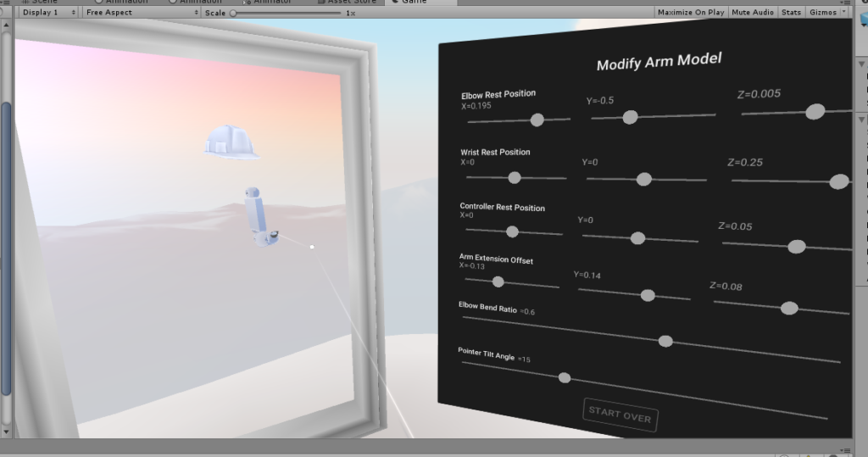Click Elbow Rest Position X slider handle
This screenshot has height=457, width=868.
coord(537,120)
